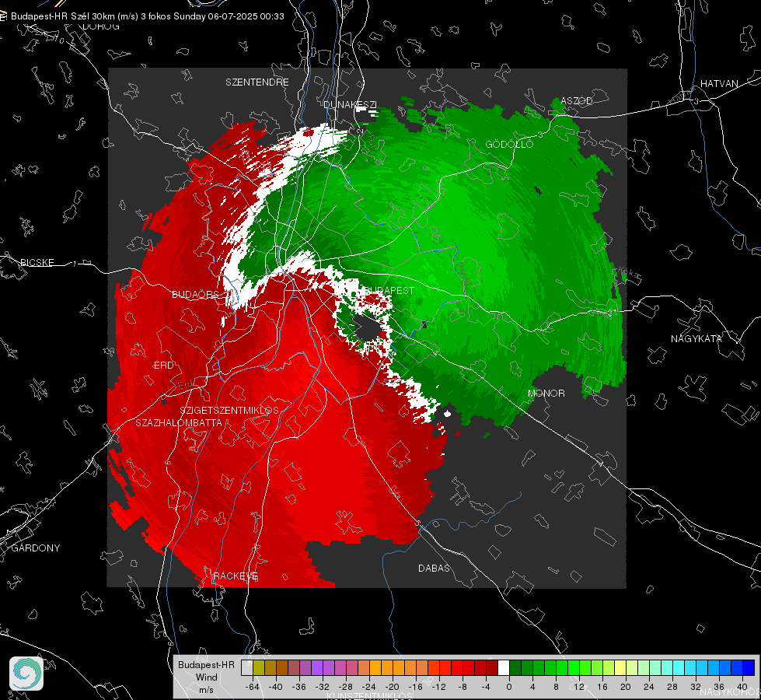
Task: Click the -12 legend value
Action: 438,687
